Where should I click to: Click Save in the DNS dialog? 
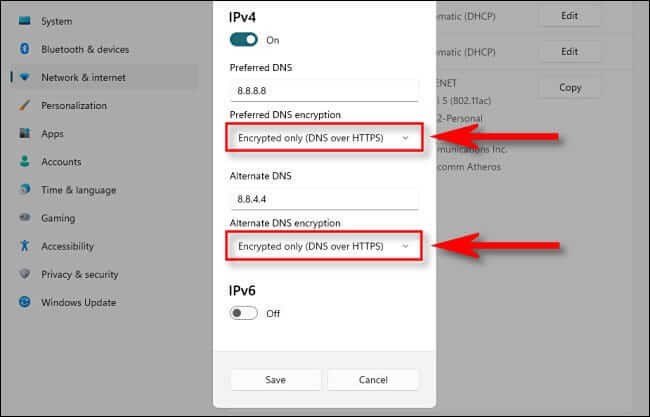click(x=276, y=380)
